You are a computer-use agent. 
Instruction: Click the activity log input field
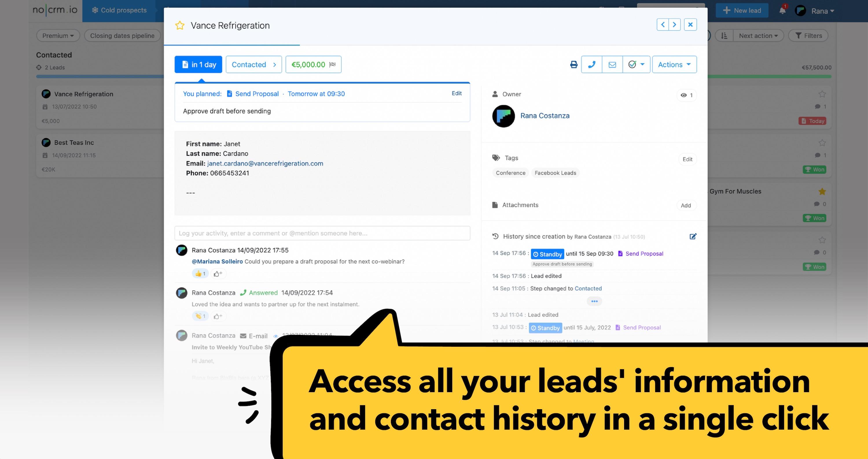(323, 233)
